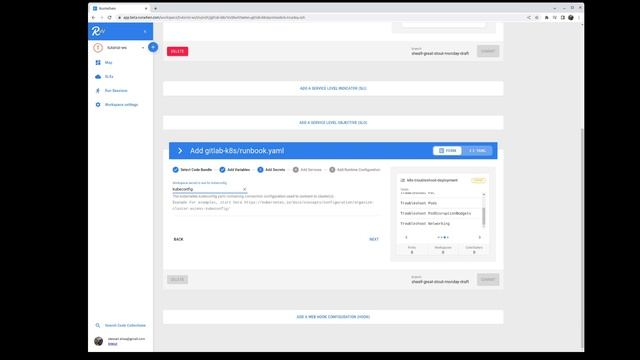The width and height of the screenshot is (640, 360).
Task: Click the round blue plus button
Action: [x=153, y=47]
